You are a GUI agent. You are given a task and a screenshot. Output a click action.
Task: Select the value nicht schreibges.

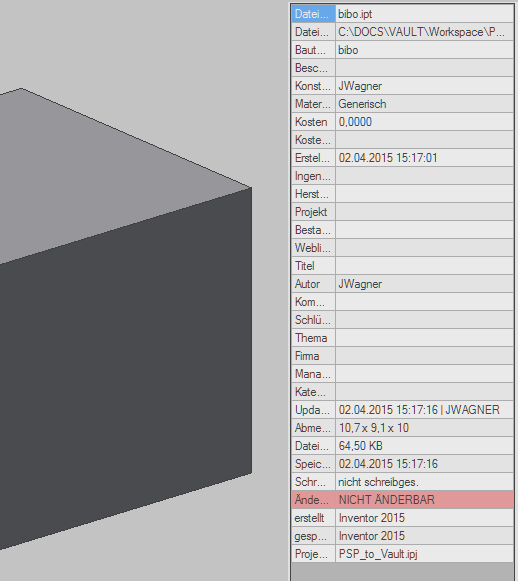point(424,482)
